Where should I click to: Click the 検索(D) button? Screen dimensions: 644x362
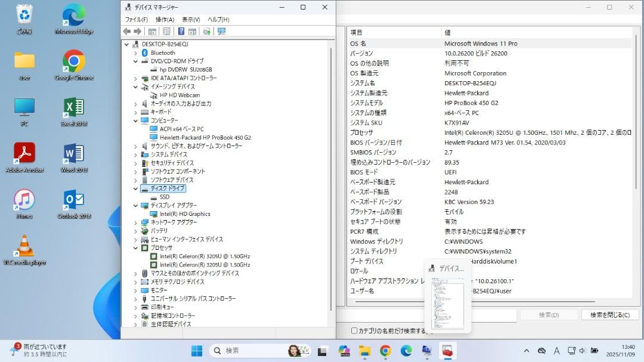549,315
